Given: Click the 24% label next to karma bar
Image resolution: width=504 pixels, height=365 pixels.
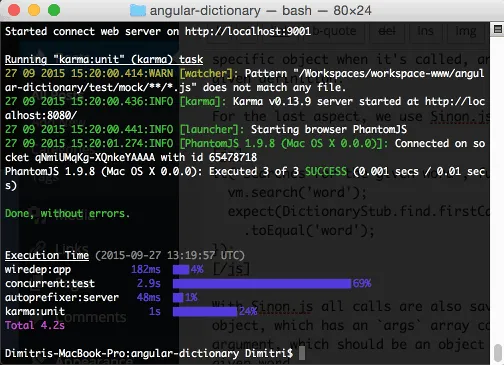Looking at the screenshot, I should point(248,311).
